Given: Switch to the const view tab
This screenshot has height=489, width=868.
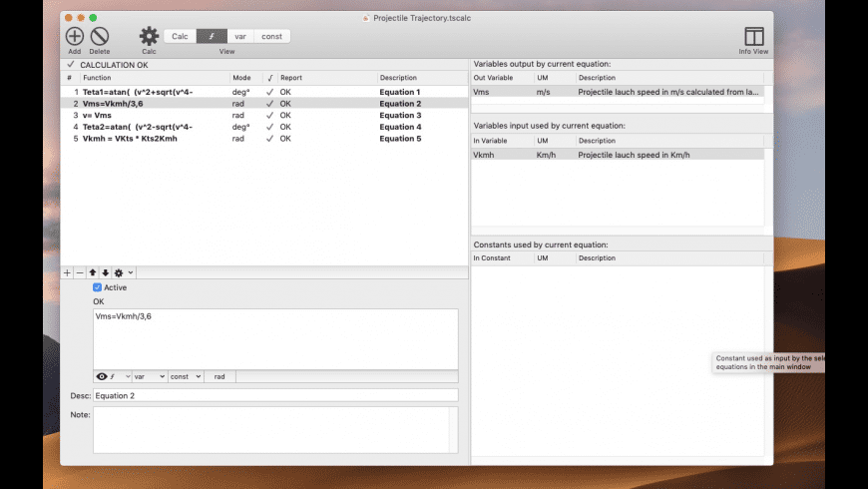Looking at the screenshot, I should click(271, 36).
